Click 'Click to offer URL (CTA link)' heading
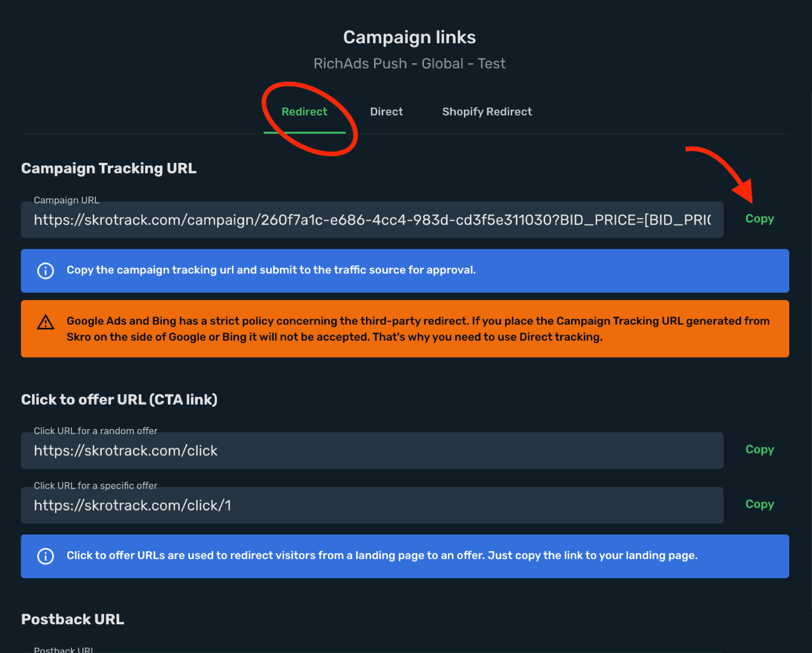 (119, 400)
